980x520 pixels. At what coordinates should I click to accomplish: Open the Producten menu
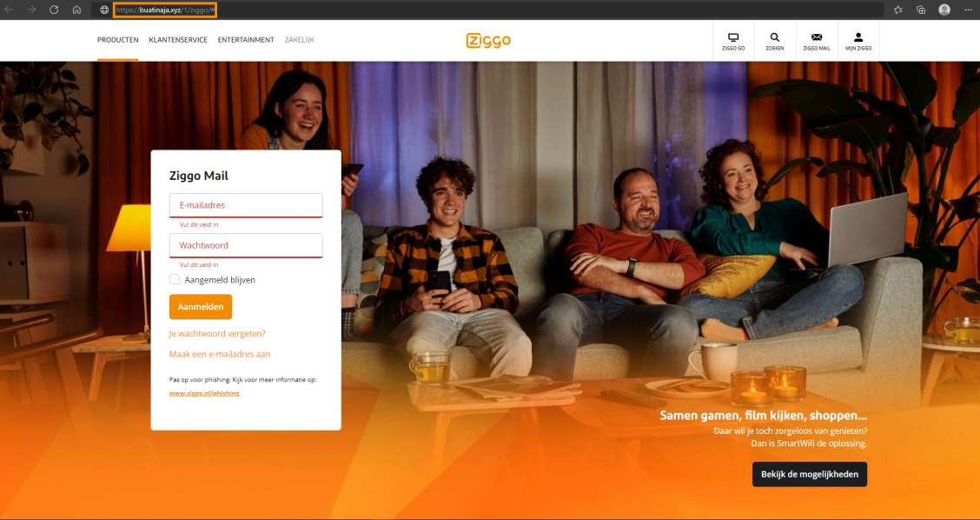pyautogui.click(x=117, y=40)
